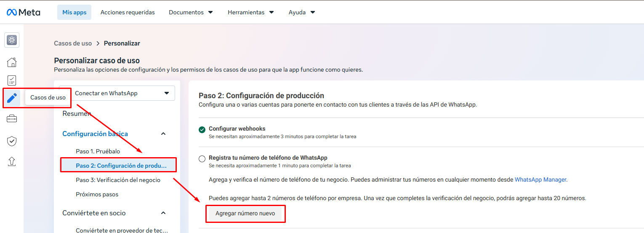The width and height of the screenshot is (644, 233).
Task: Click the green check beside Configurar webhooks
Action: click(202, 129)
